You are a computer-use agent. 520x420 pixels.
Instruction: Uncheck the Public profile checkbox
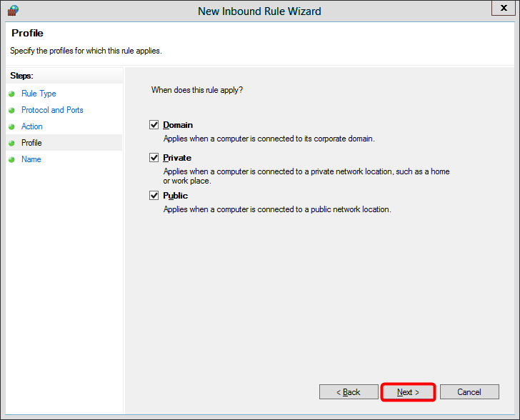(x=154, y=196)
